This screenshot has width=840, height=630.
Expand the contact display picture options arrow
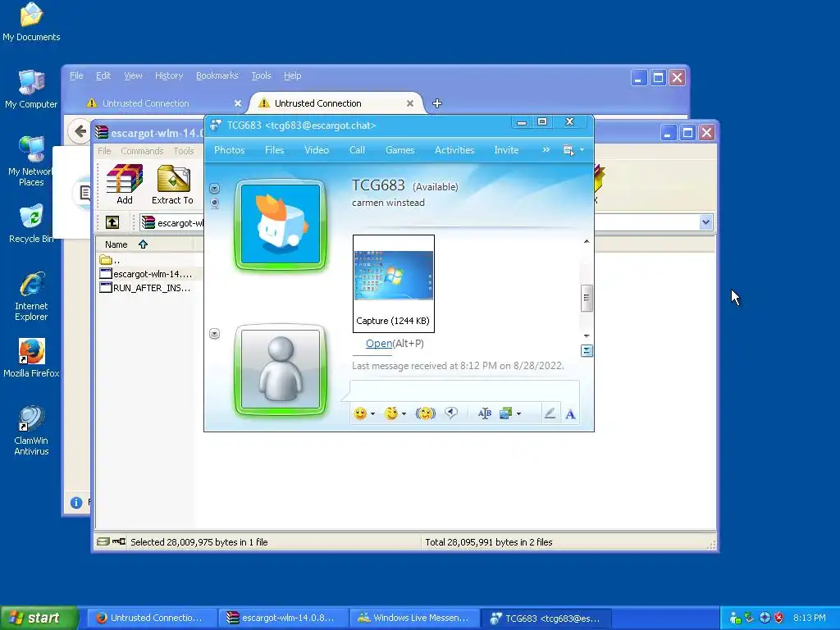point(214,188)
